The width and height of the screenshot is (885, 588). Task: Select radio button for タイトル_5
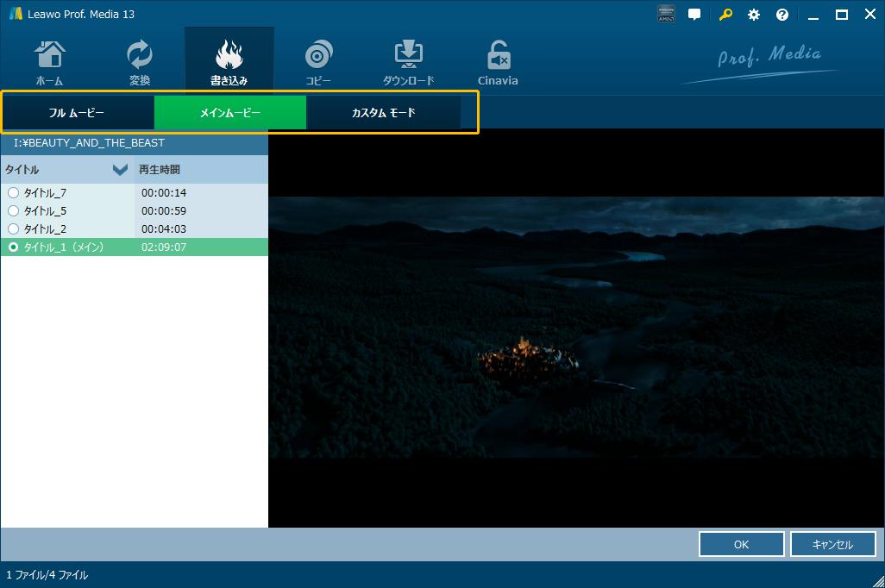(x=13, y=211)
